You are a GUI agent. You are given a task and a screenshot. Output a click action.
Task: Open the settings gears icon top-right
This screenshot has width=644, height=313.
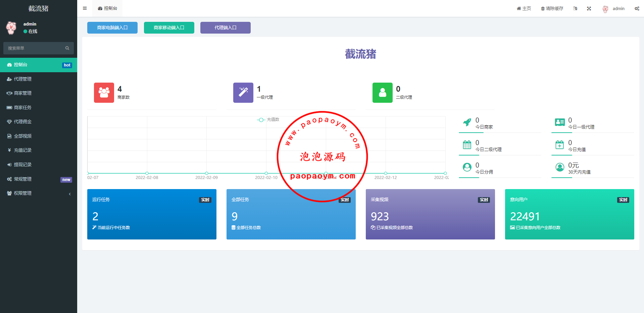[637, 8]
